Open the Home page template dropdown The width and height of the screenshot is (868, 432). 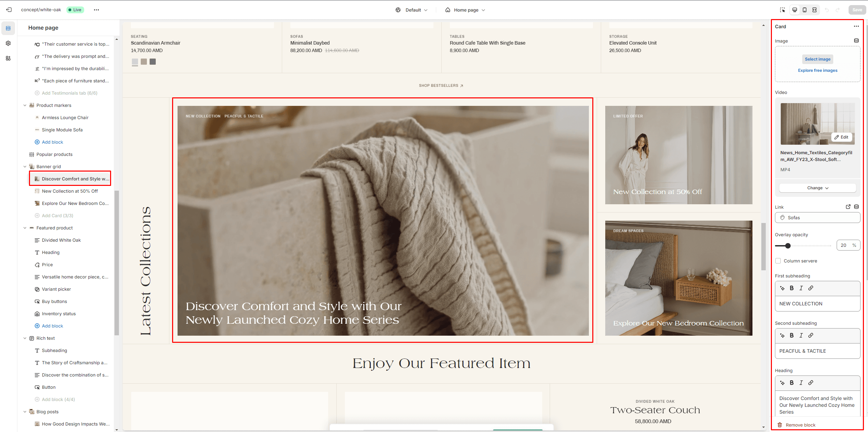pos(466,10)
